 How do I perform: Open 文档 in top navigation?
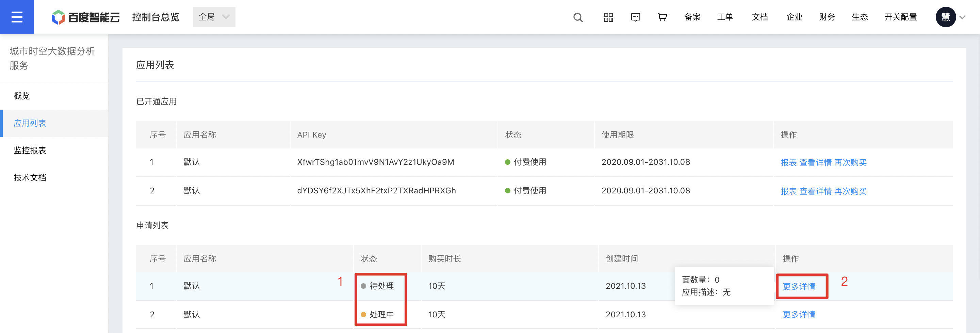click(x=760, y=17)
